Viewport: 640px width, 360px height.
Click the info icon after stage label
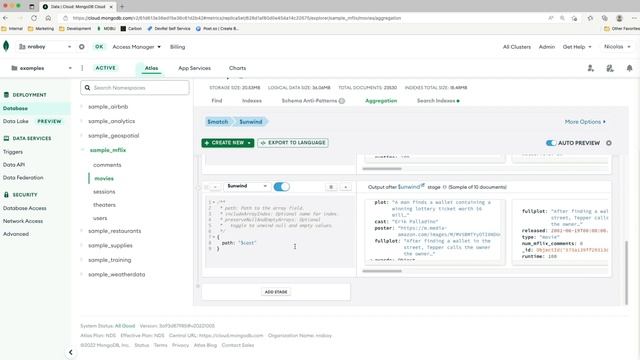(444, 187)
